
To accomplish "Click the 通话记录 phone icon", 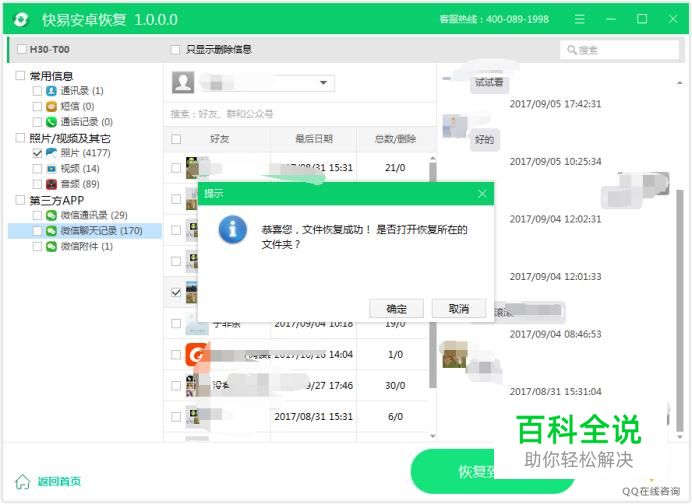I will (51, 122).
